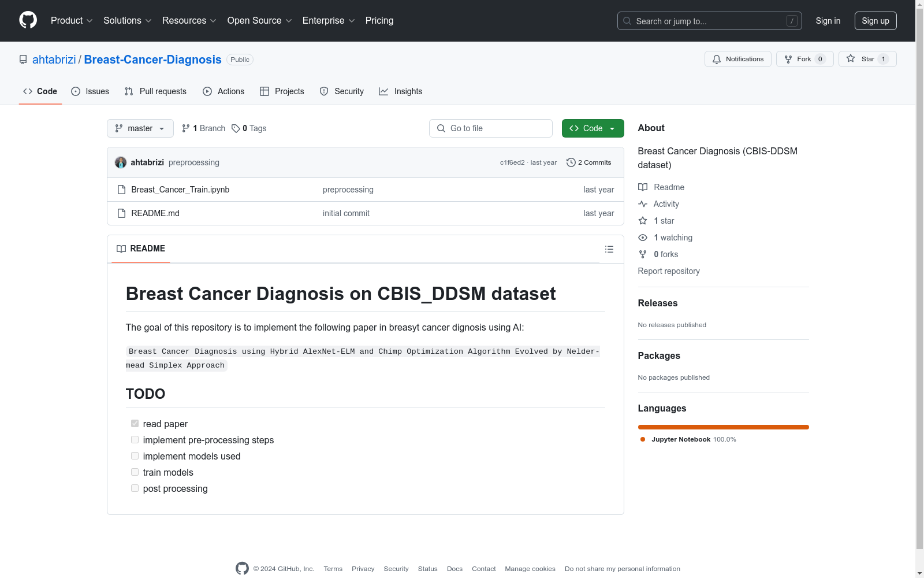Click the orange Jupyter Notebook language dot
The width and height of the screenshot is (924, 578).
(x=643, y=439)
